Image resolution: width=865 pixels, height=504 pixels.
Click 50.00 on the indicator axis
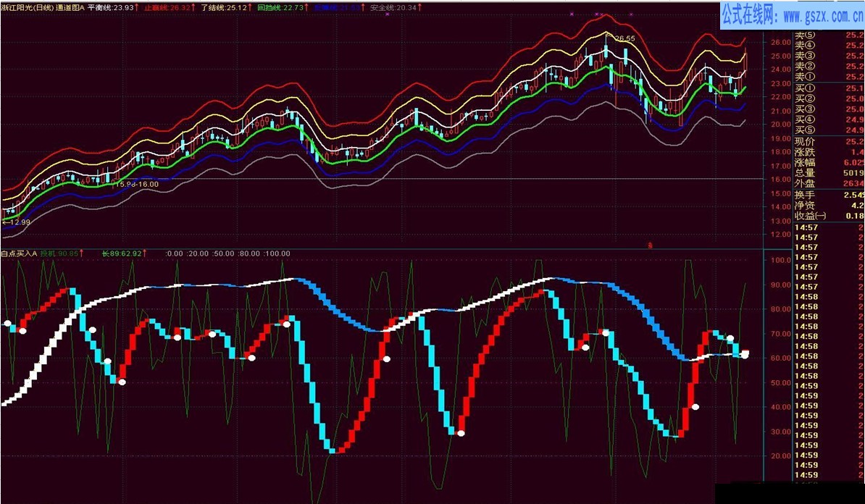[x=781, y=382]
